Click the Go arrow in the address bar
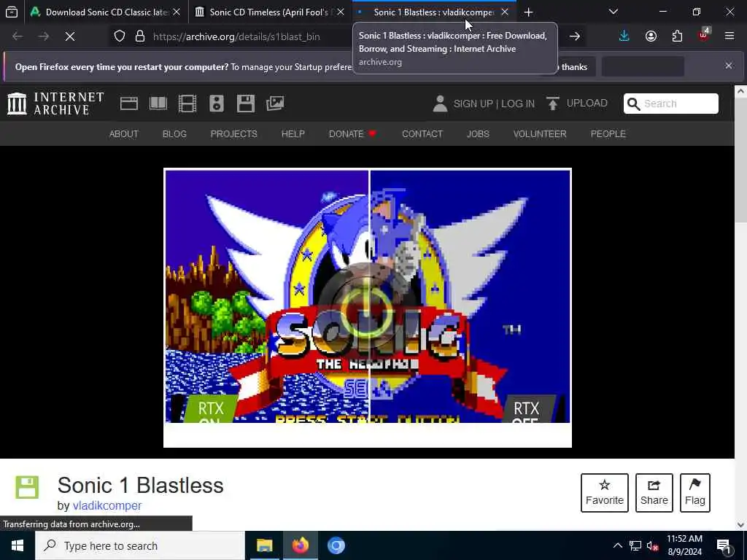Viewport: 747px width, 560px height. pyautogui.click(x=575, y=36)
